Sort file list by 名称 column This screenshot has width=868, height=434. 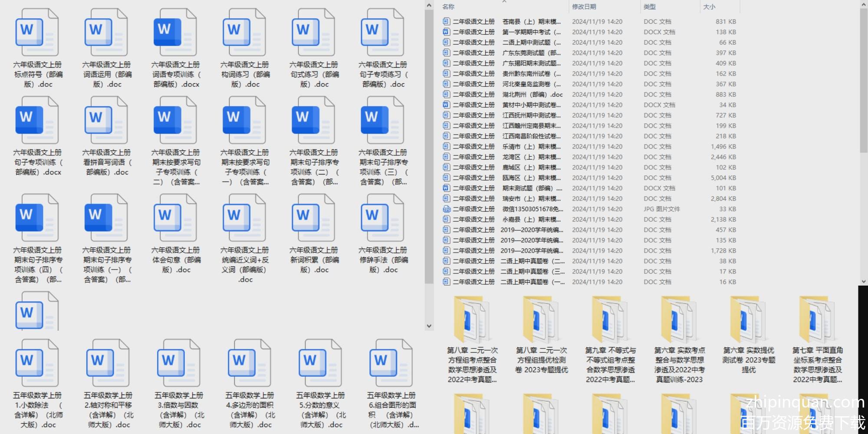(448, 7)
